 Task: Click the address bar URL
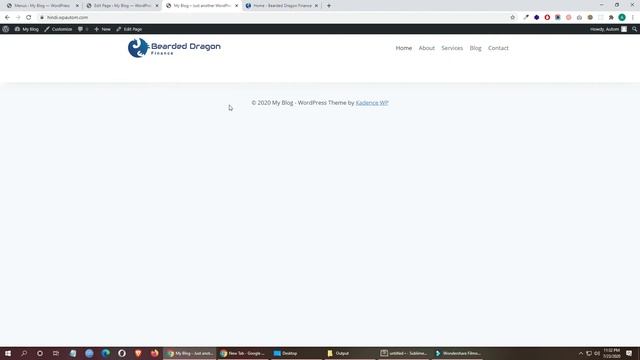(67, 18)
